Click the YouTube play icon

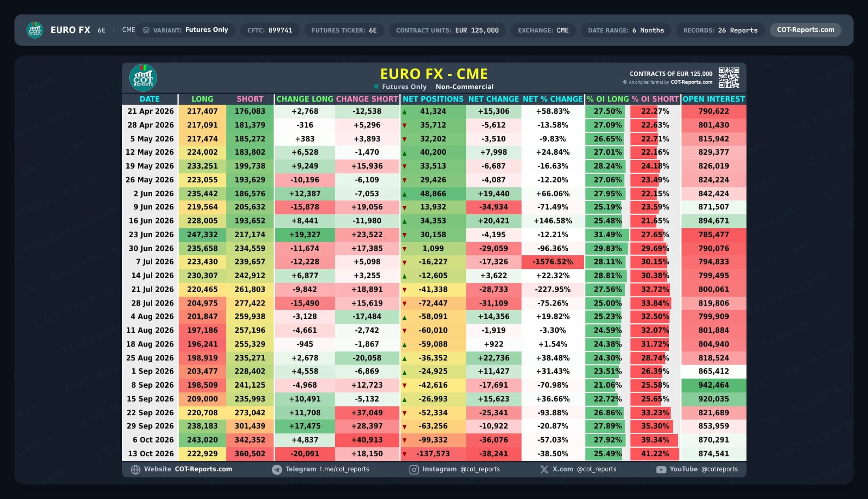click(x=661, y=469)
